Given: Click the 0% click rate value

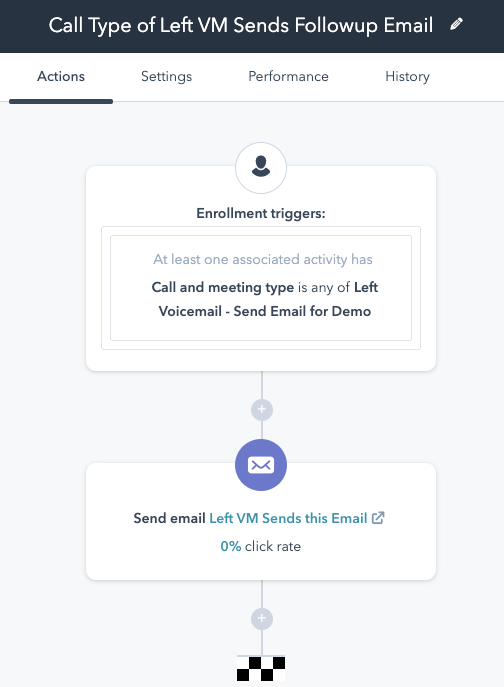Looking at the screenshot, I should pos(231,546).
